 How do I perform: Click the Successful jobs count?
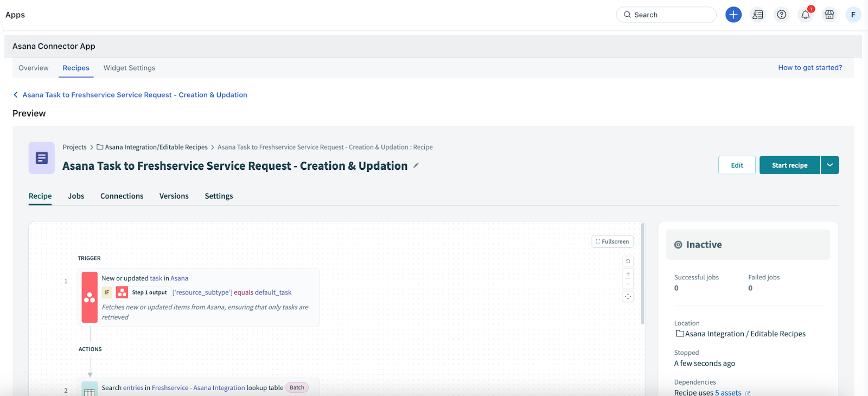pyautogui.click(x=676, y=288)
